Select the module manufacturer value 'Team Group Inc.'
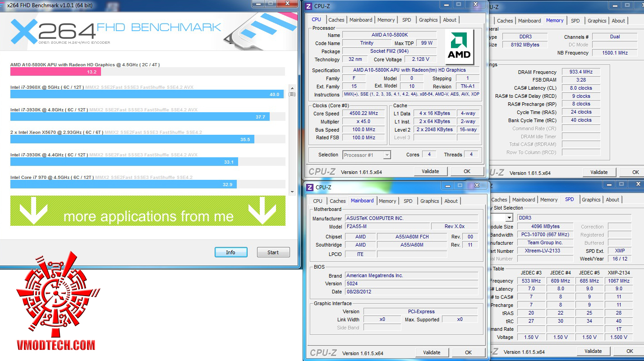Viewport: 644px width, 361px height. (x=545, y=243)
